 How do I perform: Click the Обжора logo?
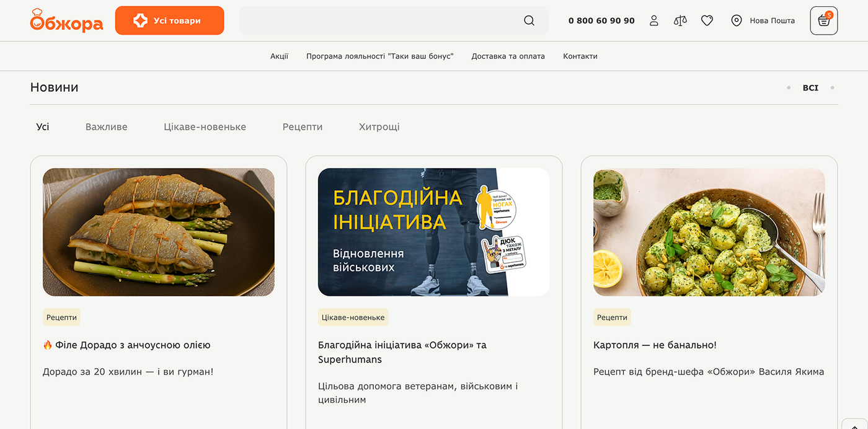[x=66, y=20]
